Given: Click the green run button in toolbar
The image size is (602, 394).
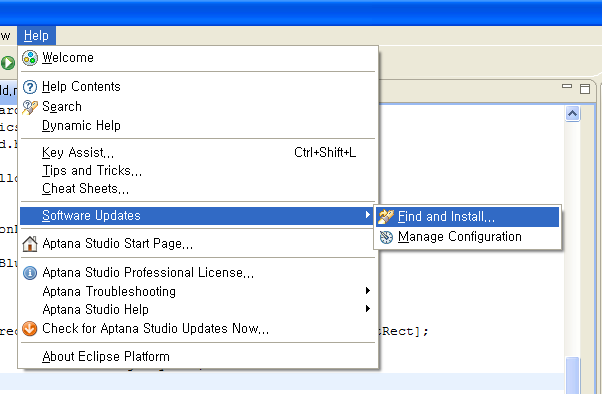Looking at the screenshot, I should pyautogui.click(x=8, y=63).
